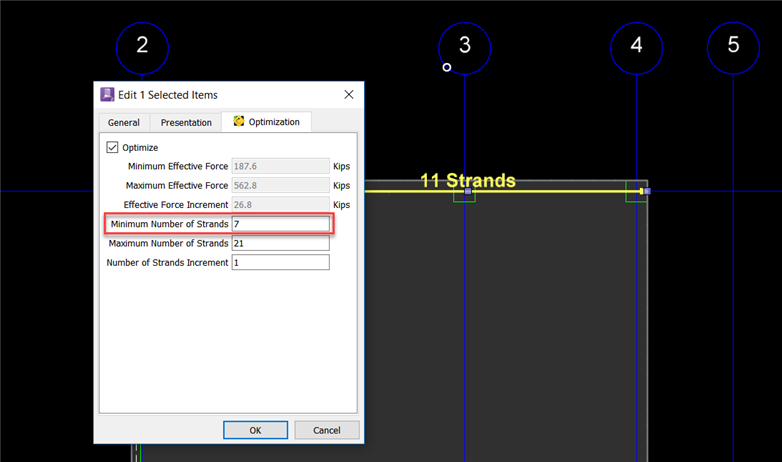Image resolution: width=782 pixels, height=462 pixels.
Task: Dismiss the dialog with Cancel
Action: 327,430
